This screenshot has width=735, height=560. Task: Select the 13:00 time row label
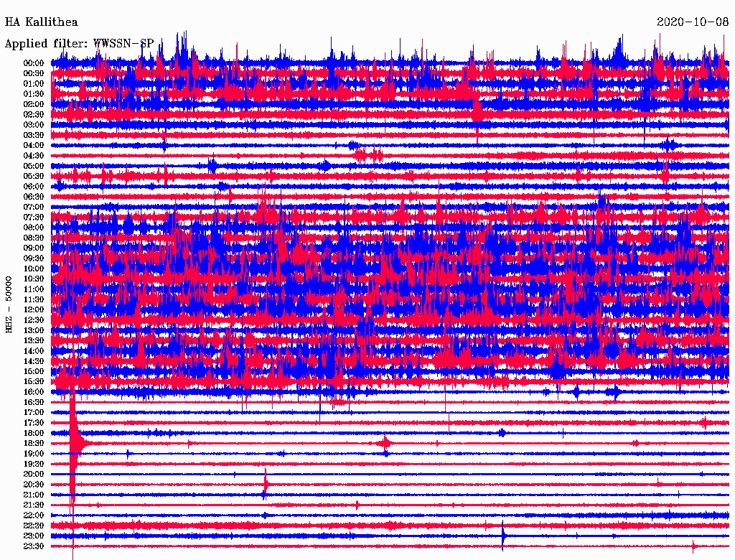point(34,330)
